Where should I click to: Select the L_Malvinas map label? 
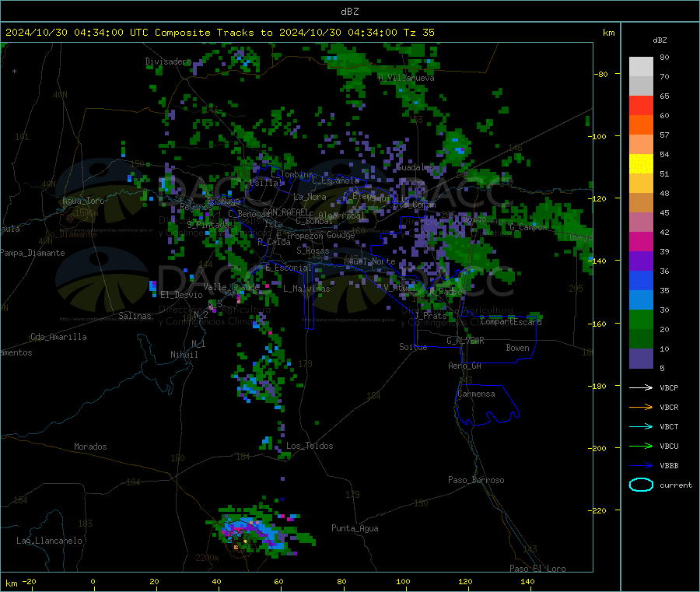coord(306,289)
